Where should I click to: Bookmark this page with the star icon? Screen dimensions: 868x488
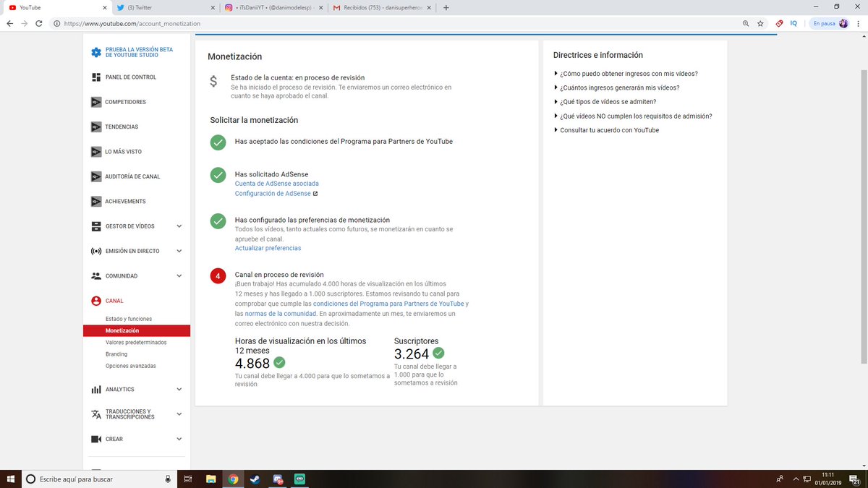click(760, 23)
